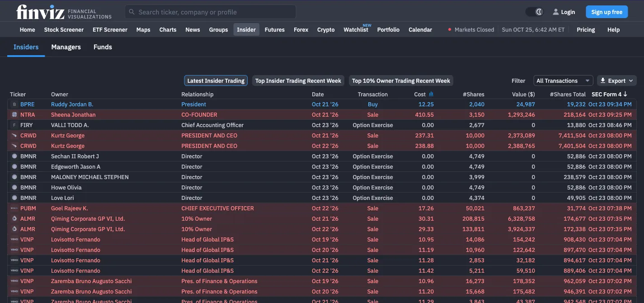The width and height of the screenshot is (644, 303).
Task: Open owner Edgeworth Jason A link
Action: [76, 167]
